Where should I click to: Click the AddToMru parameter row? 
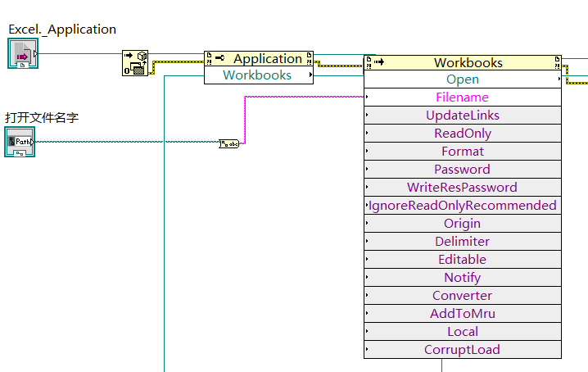point(463,314)
